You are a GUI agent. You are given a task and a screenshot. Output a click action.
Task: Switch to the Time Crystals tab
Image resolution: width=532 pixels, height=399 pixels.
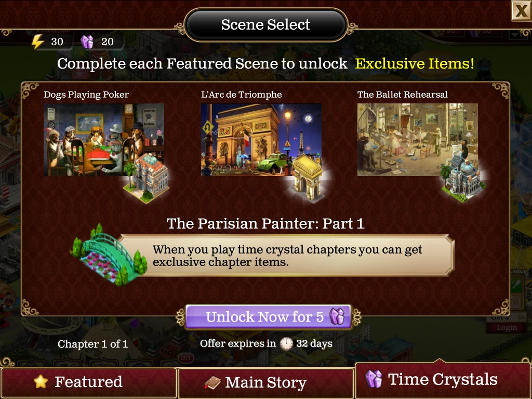coord(443,379)
